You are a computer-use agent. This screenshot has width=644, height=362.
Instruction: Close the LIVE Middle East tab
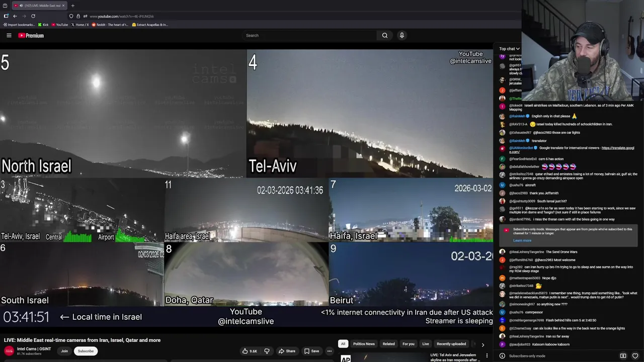pyautogui.click(x=64, y=6)
